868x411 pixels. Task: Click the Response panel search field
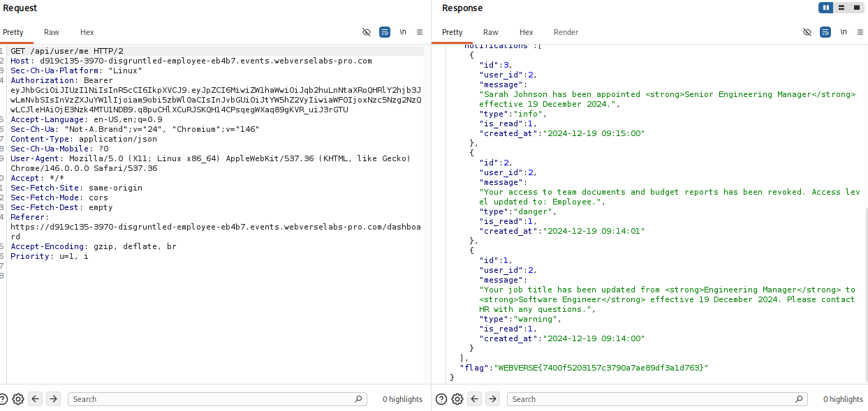tap(656, 399)
